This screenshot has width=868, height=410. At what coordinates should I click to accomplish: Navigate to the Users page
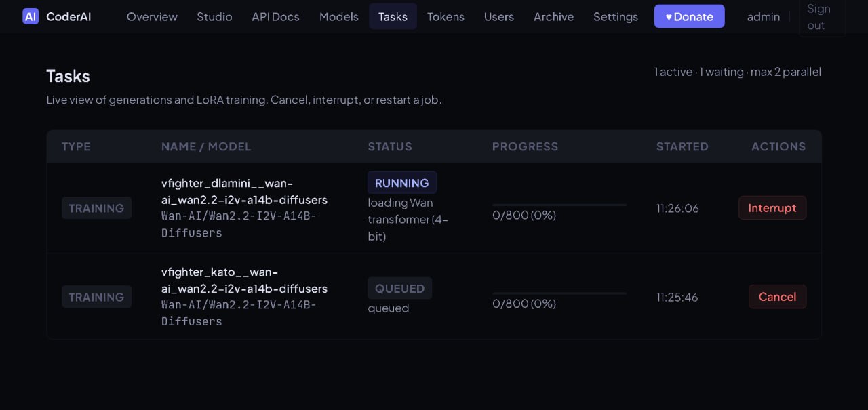coord(498,16)
